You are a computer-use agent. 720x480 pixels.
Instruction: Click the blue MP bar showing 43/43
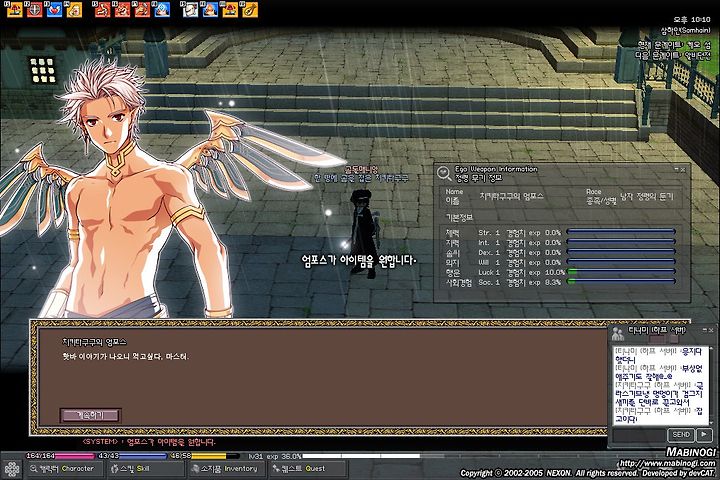[x=132, y=456]
